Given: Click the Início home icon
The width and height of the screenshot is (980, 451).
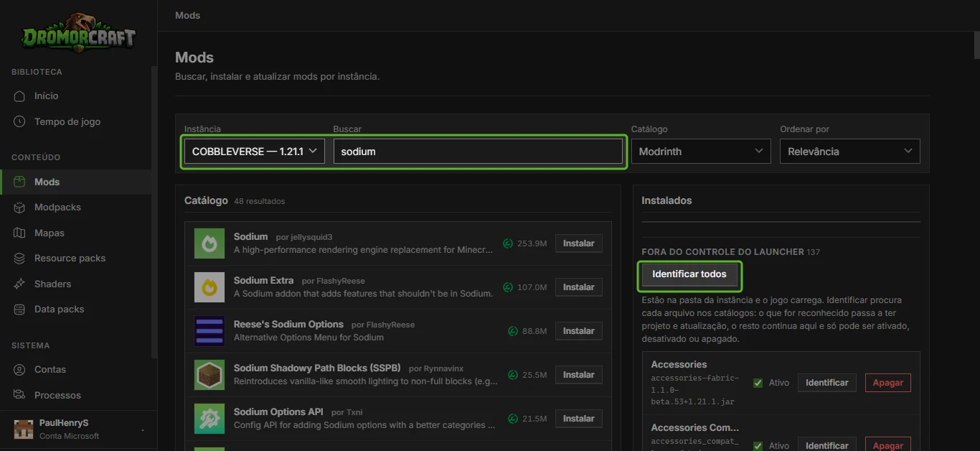Looking at the screenshot, I should click(19, 96).
